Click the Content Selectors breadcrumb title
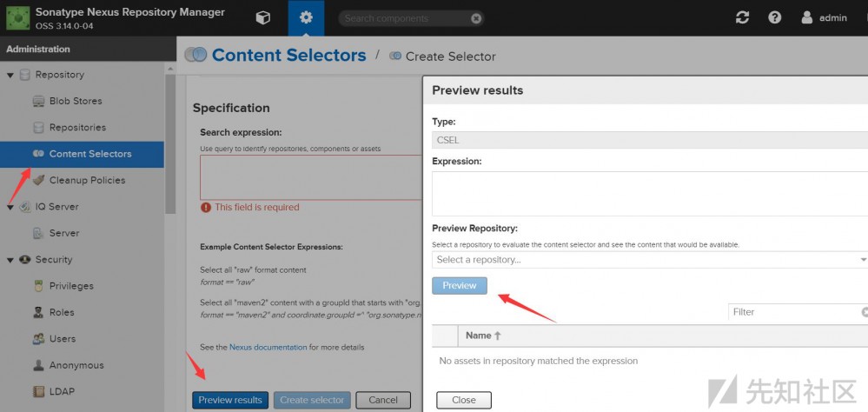Image resolution: width=868 pixels, height=412 pixels. [x=288, y=56]
